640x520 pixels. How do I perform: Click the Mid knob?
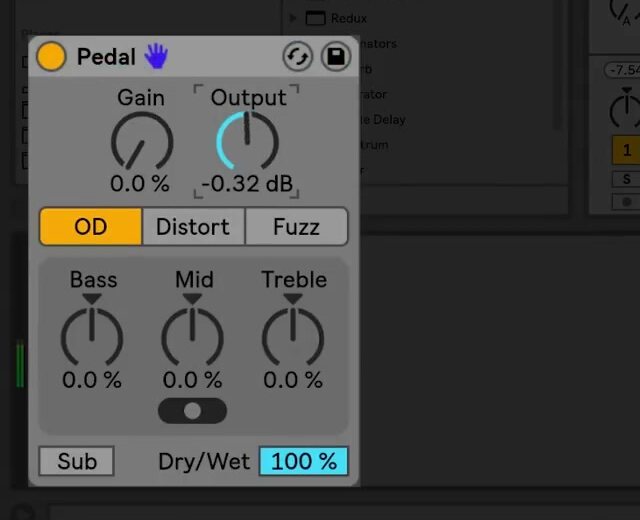[192, 336]
